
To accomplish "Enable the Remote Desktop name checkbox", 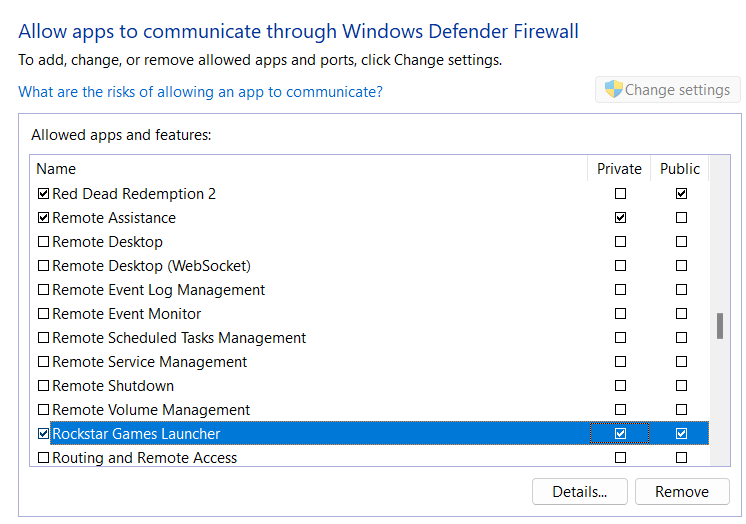I will tap(43, 242).
